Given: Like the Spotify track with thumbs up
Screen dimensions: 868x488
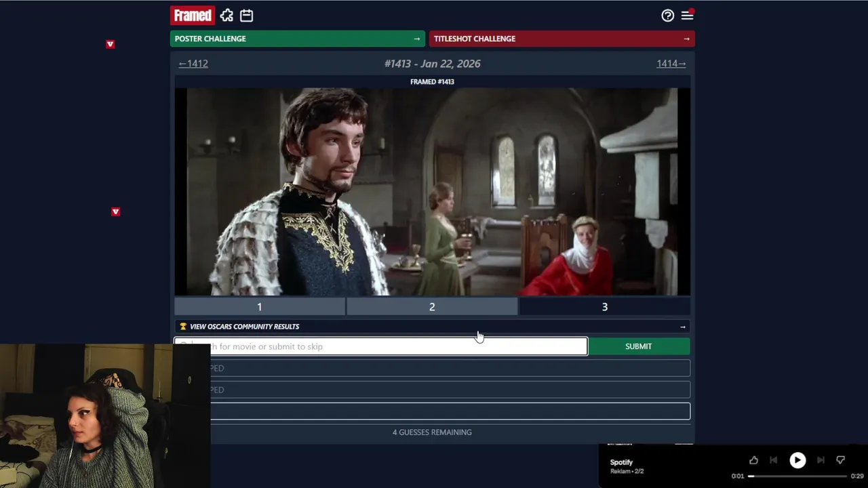Looking at the screenshot, I should point(753,460).
